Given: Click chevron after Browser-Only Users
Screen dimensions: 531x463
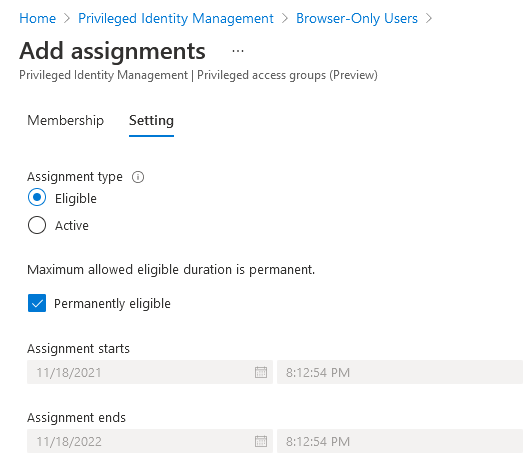Looking at the screenshot, I should [x=429, y=18].
